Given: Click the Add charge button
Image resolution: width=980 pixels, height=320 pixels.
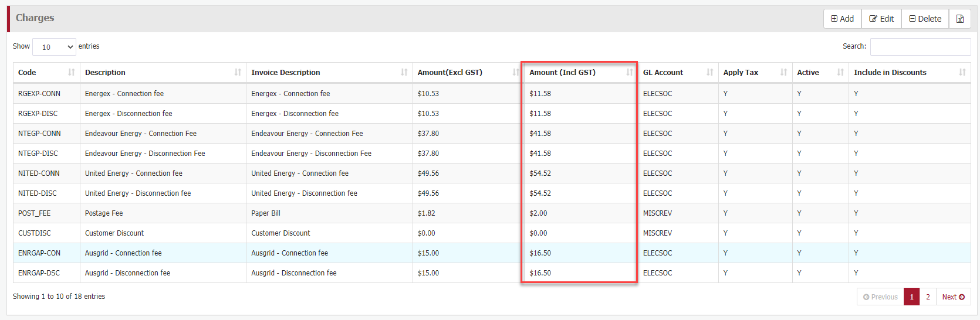Looking at the screenshot, I should (x=842, y=19).
